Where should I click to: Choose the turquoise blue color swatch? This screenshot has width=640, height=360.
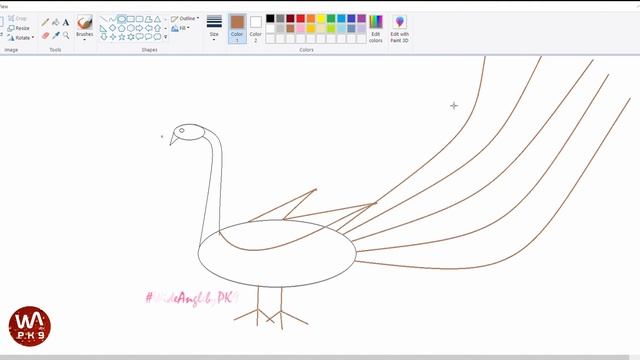tap(341, 18)
